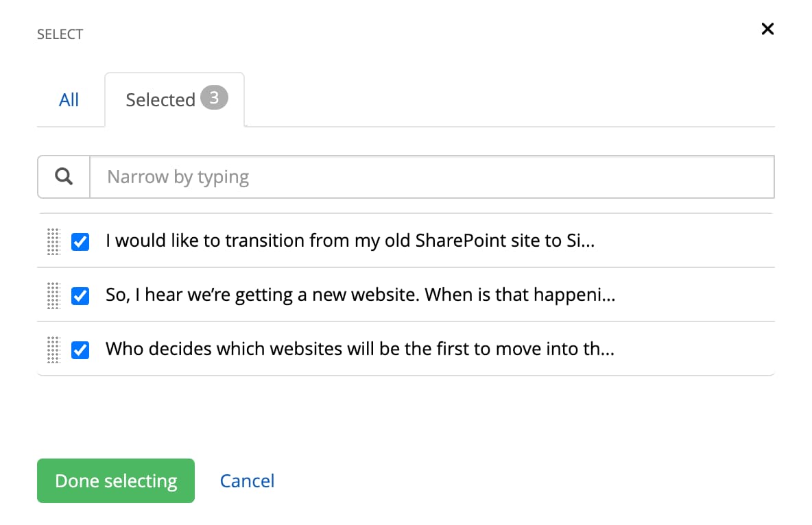
Task: Click the drag handle beside the new website question
Action: click(54, 295)
